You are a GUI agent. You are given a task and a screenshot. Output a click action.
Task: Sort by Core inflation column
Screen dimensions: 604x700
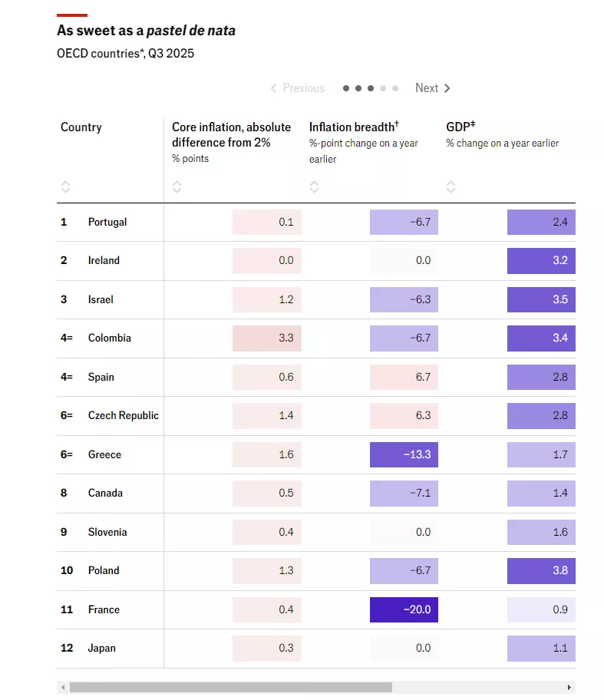click(x=177, y=187)
